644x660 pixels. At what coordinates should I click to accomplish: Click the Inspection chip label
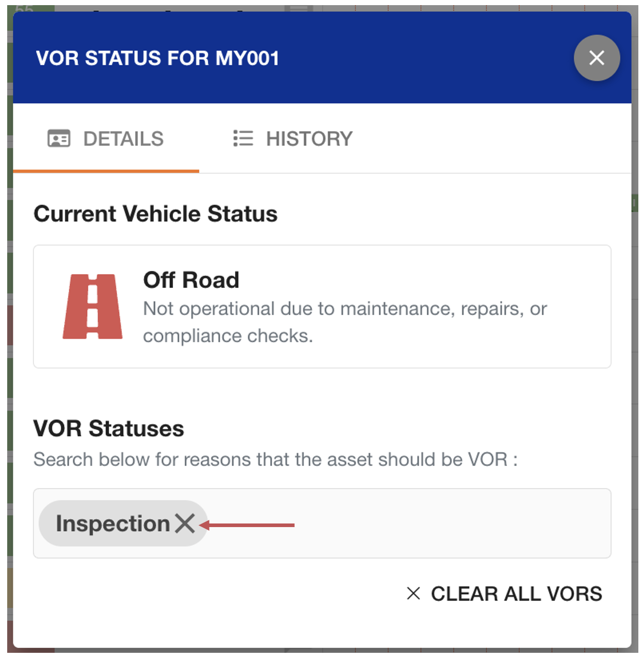click(x=112, y=523)
